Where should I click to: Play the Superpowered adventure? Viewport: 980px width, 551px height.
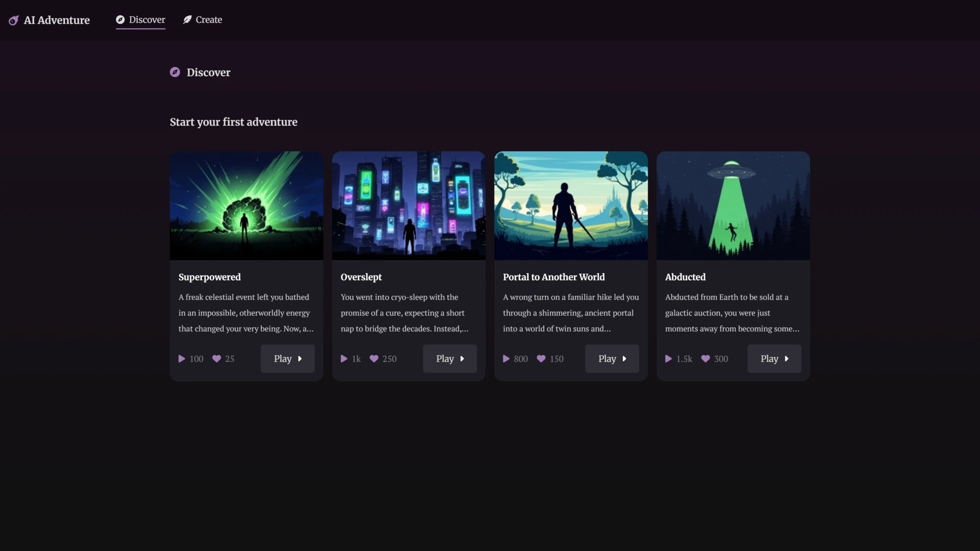(288, 359)
